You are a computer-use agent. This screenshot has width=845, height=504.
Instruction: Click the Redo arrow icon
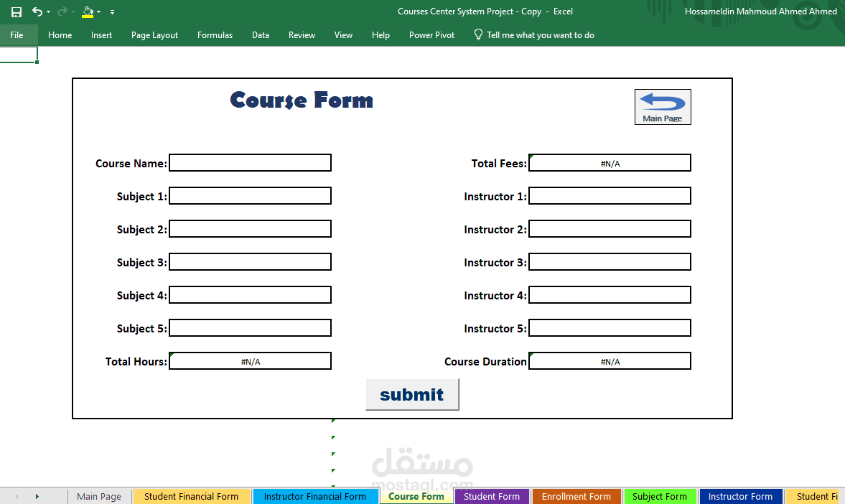tap(62, 11)
